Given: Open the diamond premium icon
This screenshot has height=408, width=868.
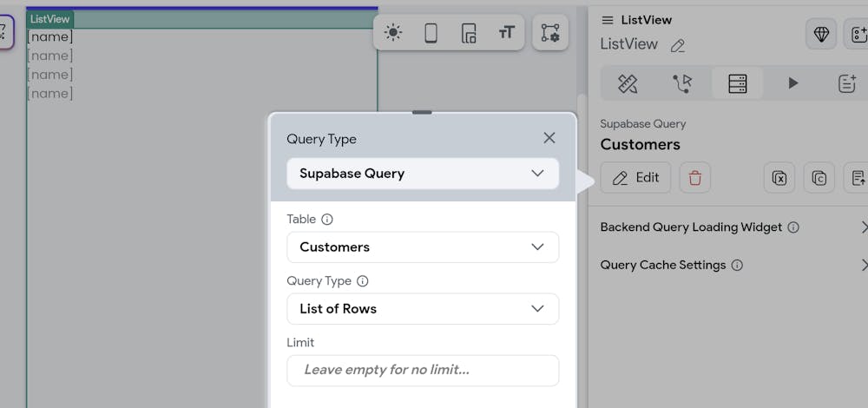Looking at the screenshot, I should coord(821,34).
